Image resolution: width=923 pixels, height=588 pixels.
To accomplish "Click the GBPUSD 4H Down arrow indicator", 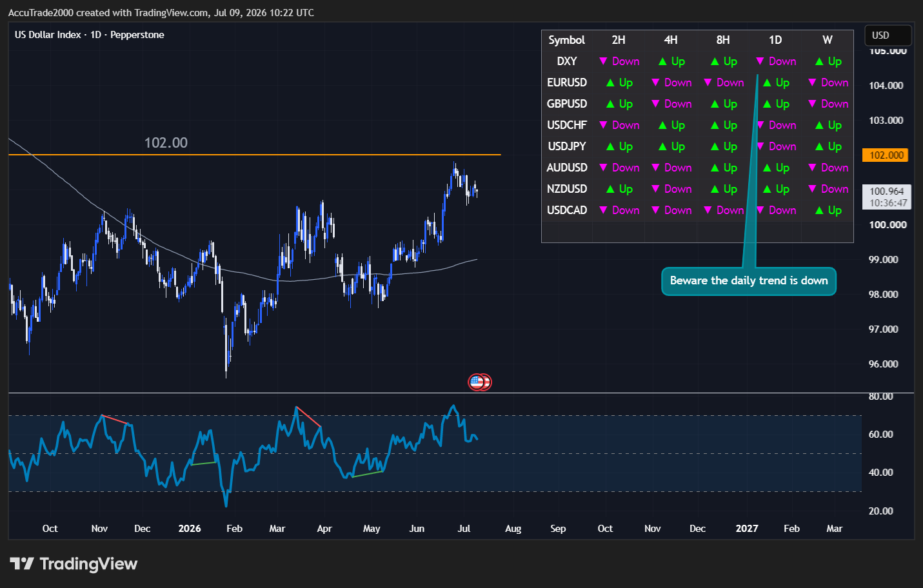I will click(655, 104).
